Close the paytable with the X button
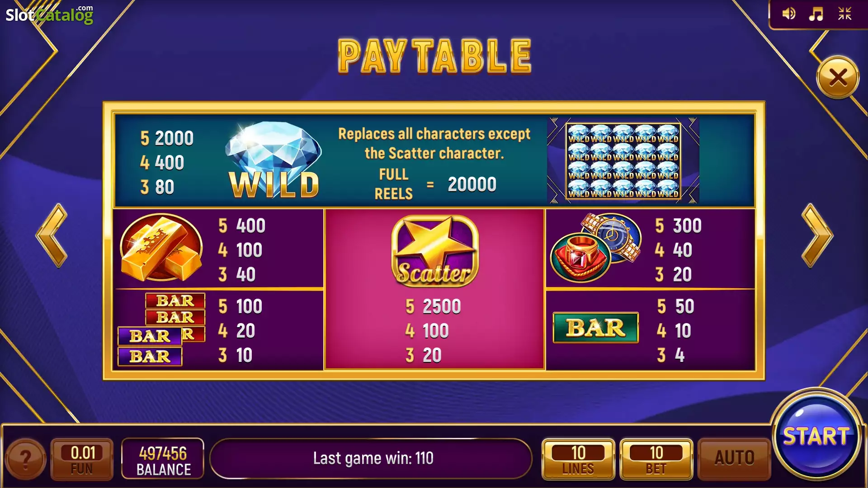868x488 pixels. coord(838,77)
